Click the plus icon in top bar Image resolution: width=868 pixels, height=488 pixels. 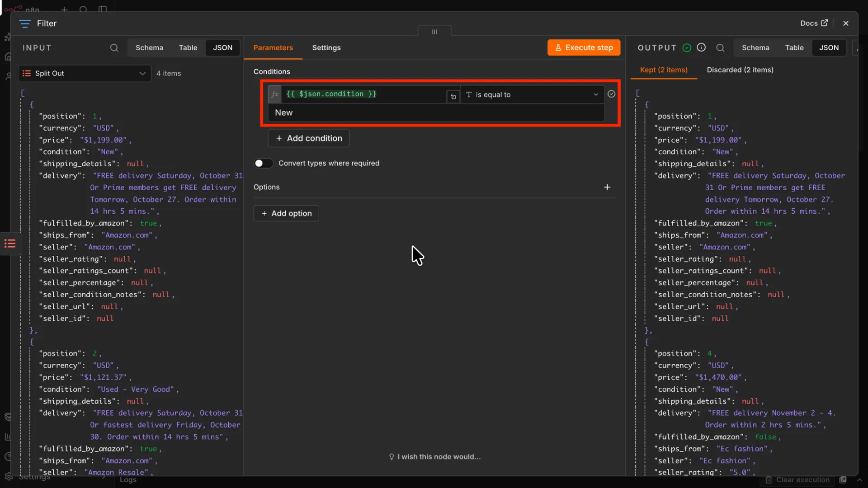(64, 9)
